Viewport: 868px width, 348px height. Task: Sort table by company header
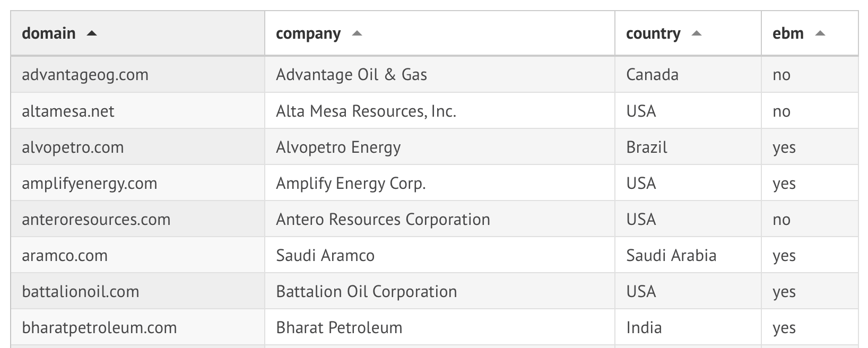click(308, 33)
